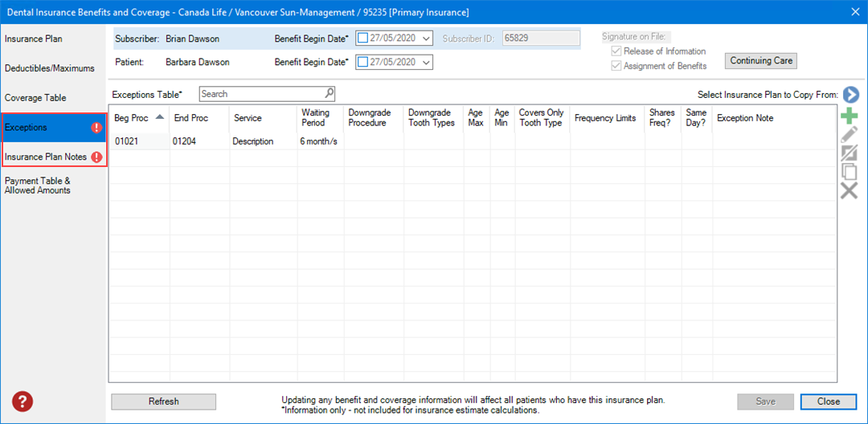Click the Close button
This screenshot has height=424, width=868.
pos(828,402)
